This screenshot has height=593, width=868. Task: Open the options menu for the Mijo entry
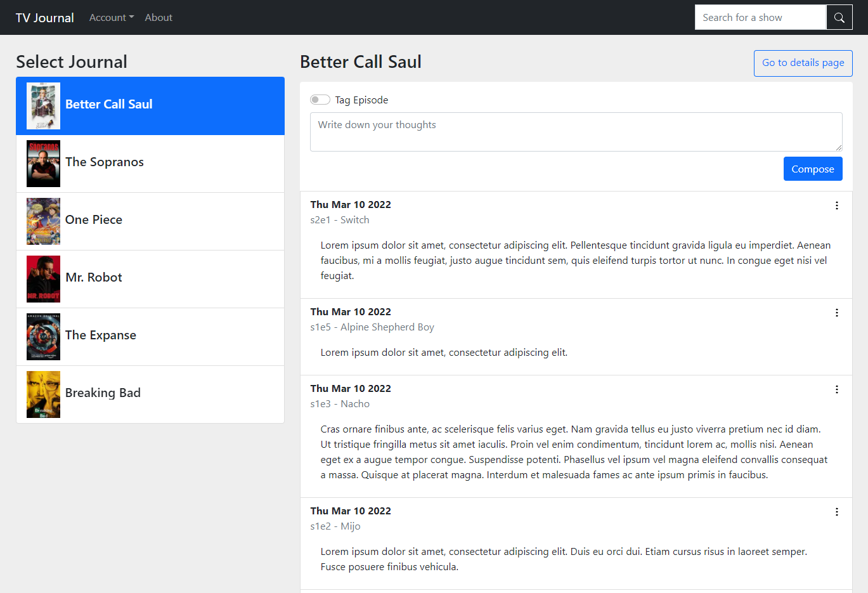pyautogui.click(x=836, y=511)
